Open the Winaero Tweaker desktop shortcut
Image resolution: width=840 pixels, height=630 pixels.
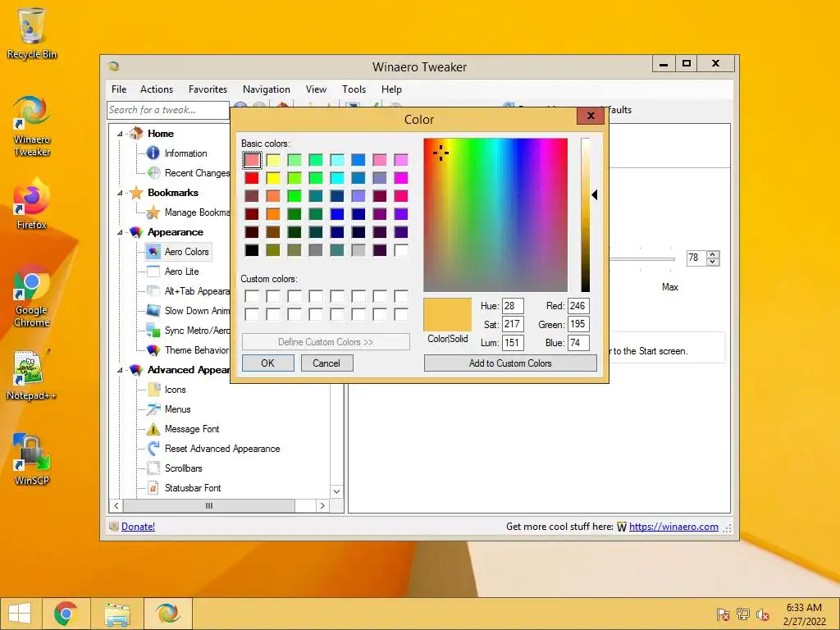click(x=32, y=126)
